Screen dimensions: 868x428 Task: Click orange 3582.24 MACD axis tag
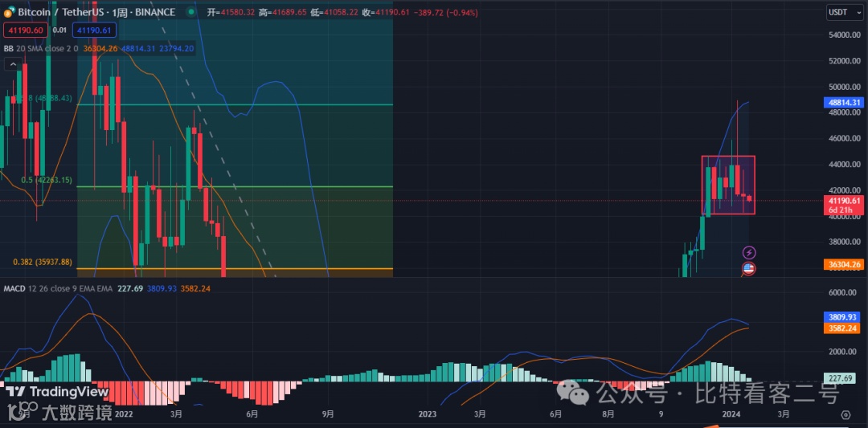click(844, 328)
